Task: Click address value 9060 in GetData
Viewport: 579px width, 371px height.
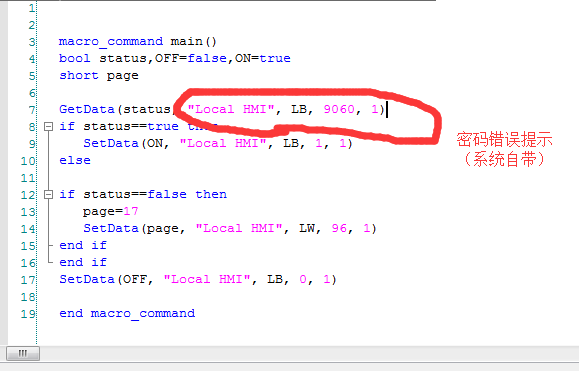Action: coord(339,109)
